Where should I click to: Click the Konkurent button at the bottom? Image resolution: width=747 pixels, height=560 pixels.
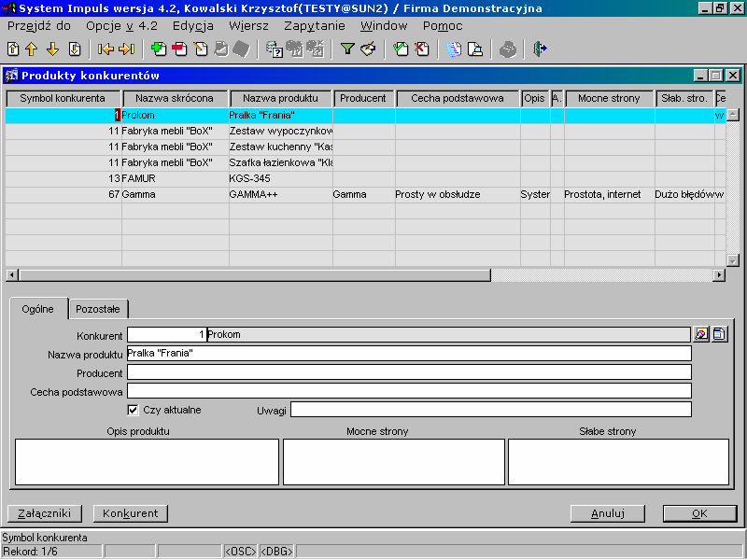pos(130,513)
